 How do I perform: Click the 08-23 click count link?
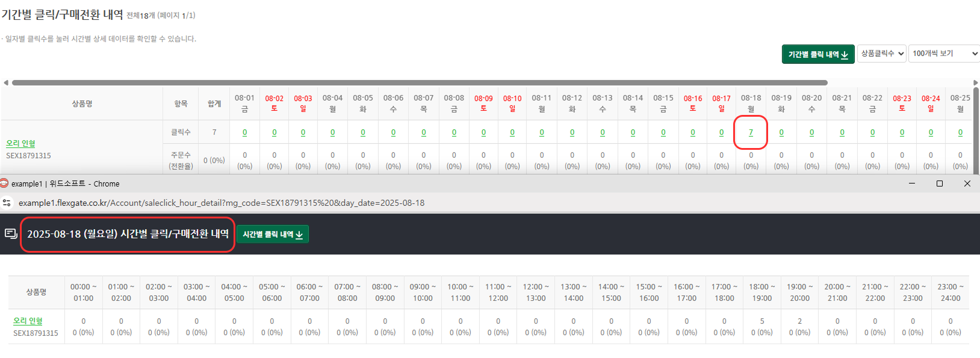tap(902, 132)
